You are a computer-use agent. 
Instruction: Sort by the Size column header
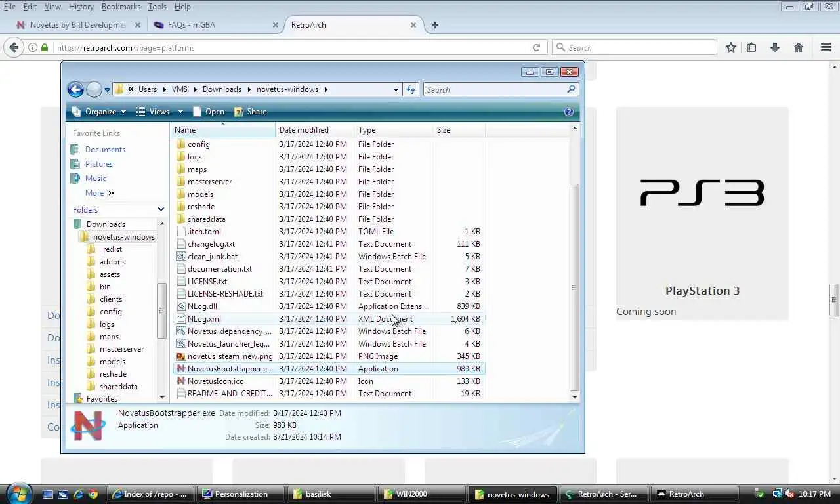(459, 130)
